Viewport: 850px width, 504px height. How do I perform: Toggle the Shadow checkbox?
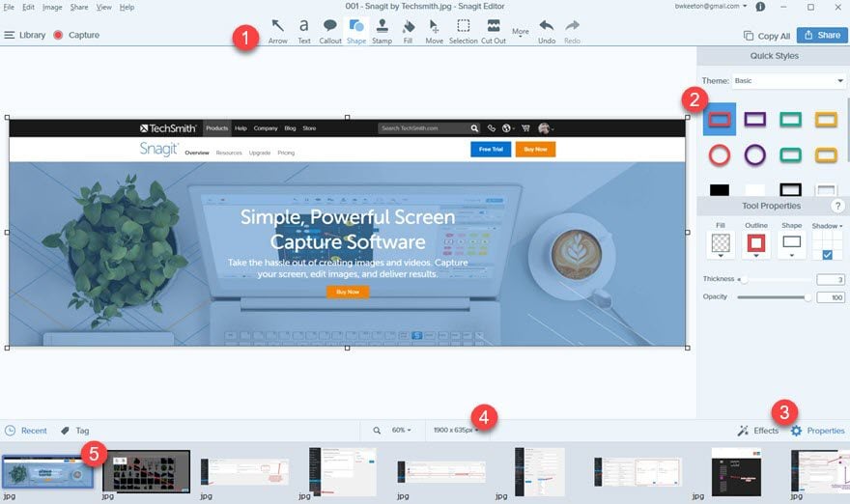coord(827,254)
